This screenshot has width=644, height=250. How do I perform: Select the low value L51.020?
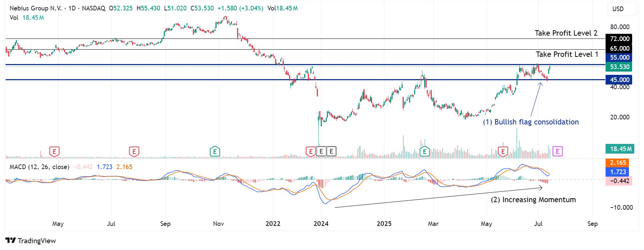point(175,8)
